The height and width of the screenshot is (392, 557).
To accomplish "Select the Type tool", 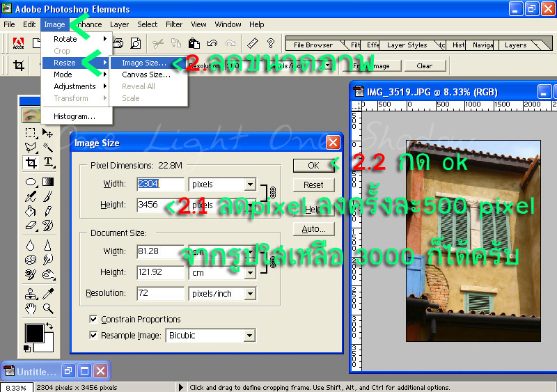I will pos(48,163).
